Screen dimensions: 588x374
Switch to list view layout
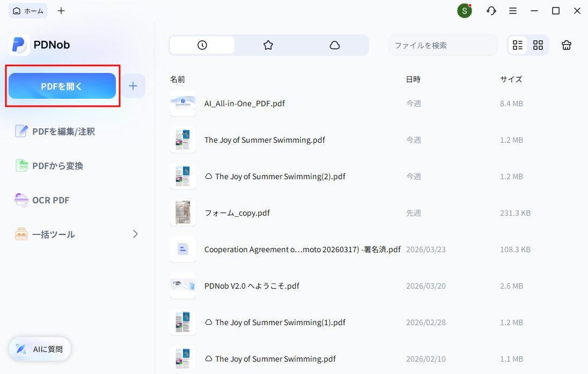pyautogui.click(x=517, y=45)
